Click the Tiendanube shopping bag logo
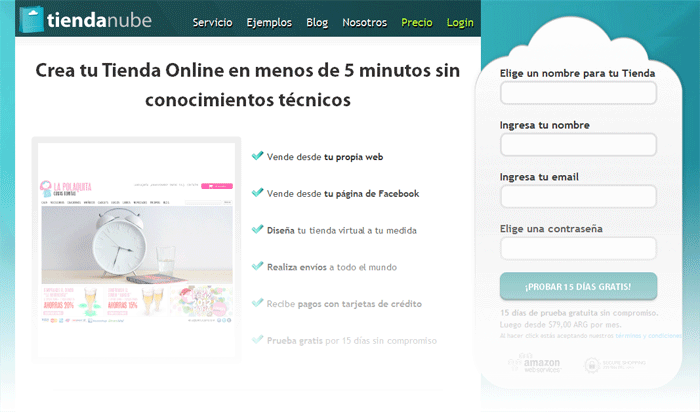The width and height of the screenshot is (700, 412). pyautogui.click(x=32, y=20)
